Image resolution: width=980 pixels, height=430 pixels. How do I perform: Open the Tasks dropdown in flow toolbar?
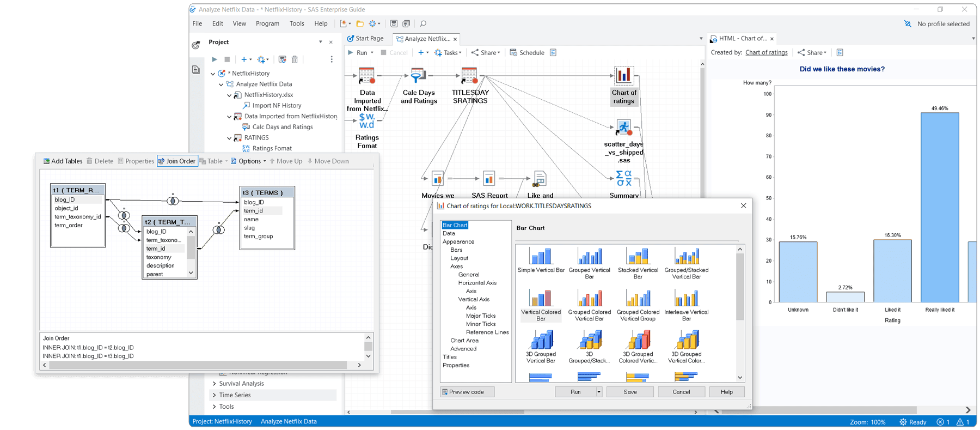tap(448, 53)
